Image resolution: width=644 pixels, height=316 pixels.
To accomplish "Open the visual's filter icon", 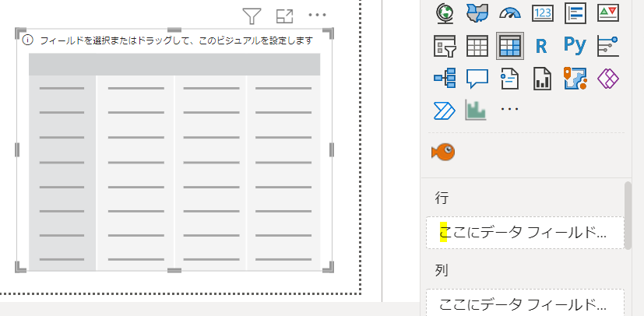I will (251, 16).
